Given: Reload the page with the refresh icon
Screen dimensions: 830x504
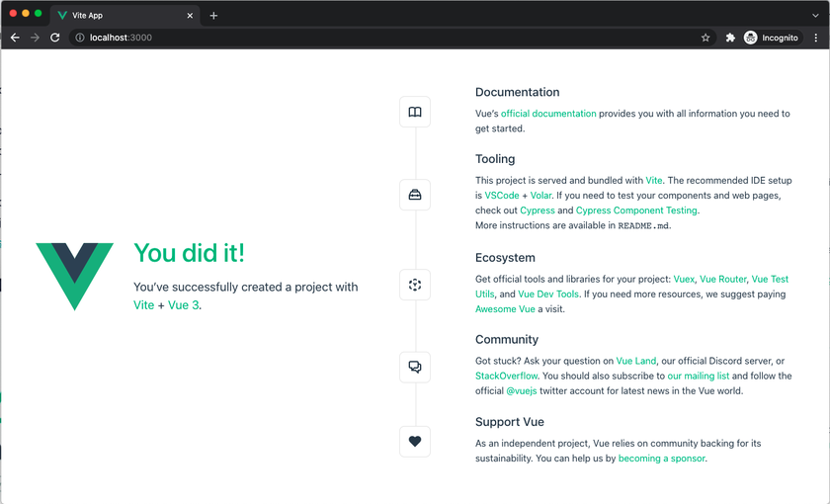Looking at the screenshot, I should pos(55,38).
